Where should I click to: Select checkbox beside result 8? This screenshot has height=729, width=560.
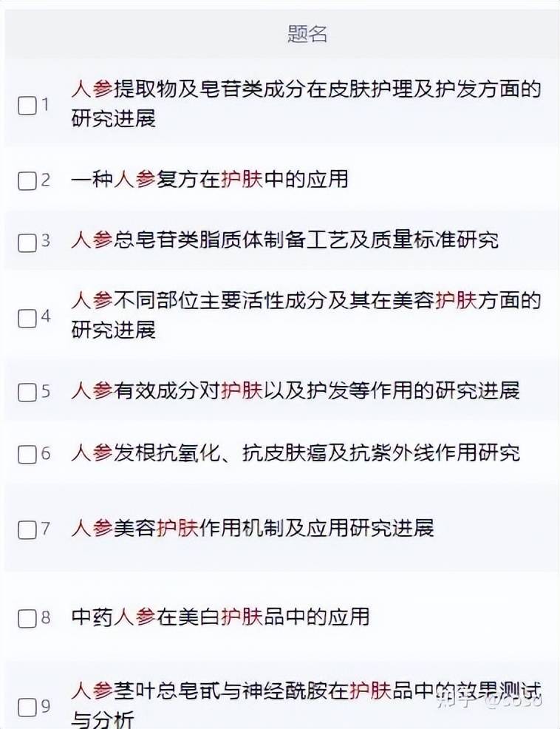click(27, 618)
